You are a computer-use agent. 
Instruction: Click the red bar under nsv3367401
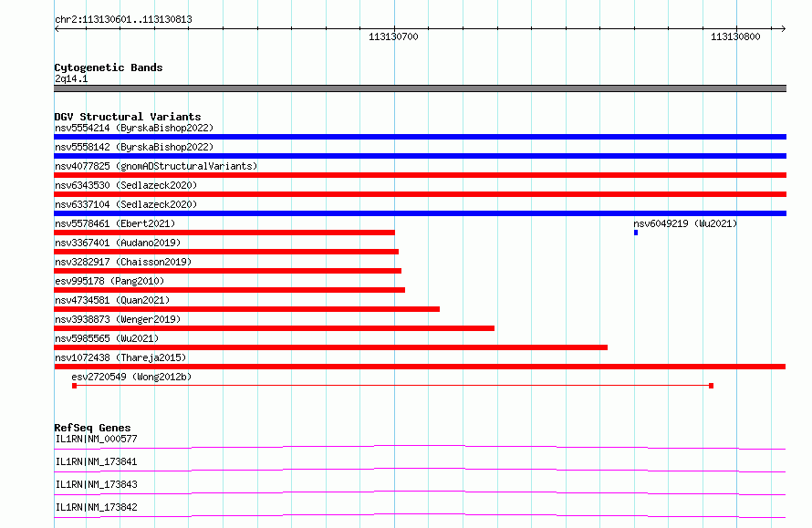(226, 252)
